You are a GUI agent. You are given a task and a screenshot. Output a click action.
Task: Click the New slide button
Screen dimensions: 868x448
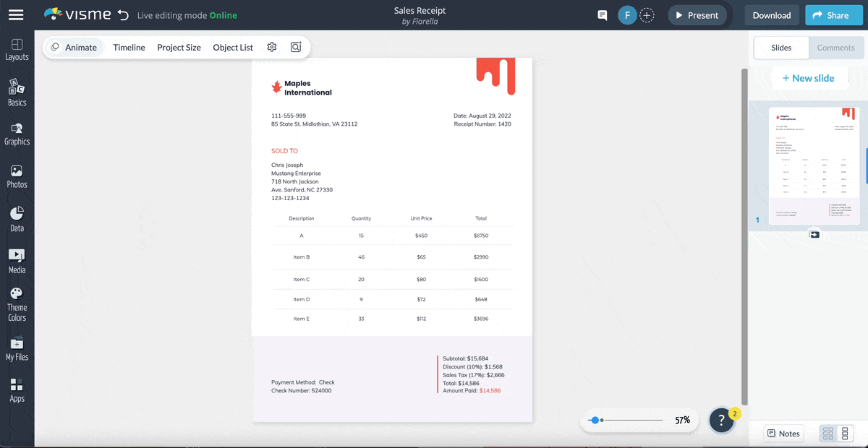pos(809,77)
